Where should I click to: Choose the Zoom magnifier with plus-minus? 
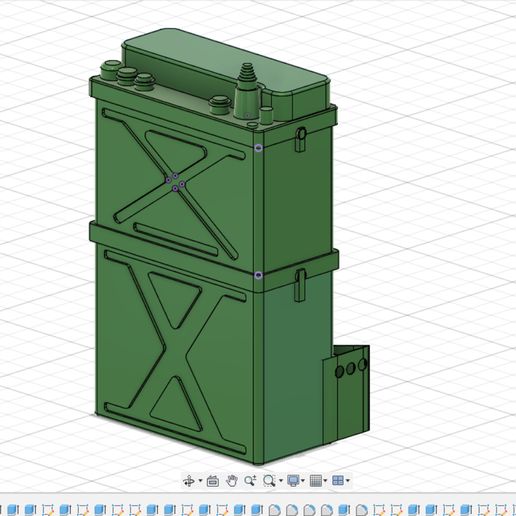pos(250,481)
